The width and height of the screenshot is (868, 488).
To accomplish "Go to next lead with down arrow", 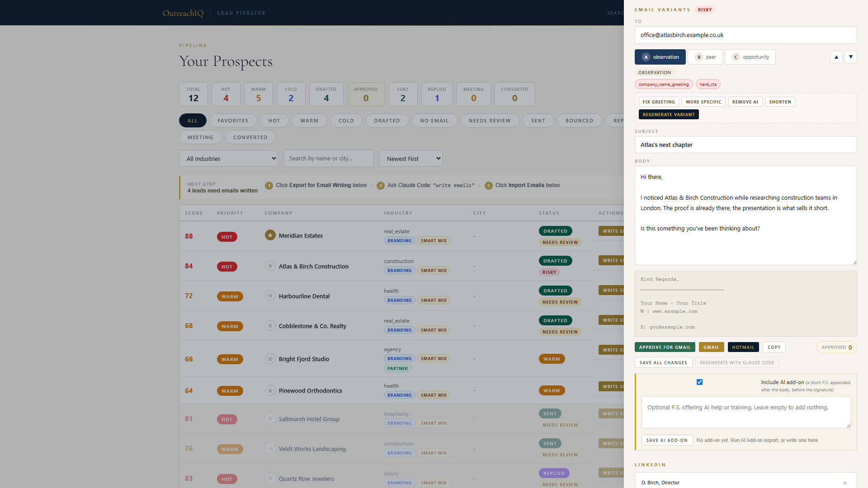I will (x=851, y=57).
